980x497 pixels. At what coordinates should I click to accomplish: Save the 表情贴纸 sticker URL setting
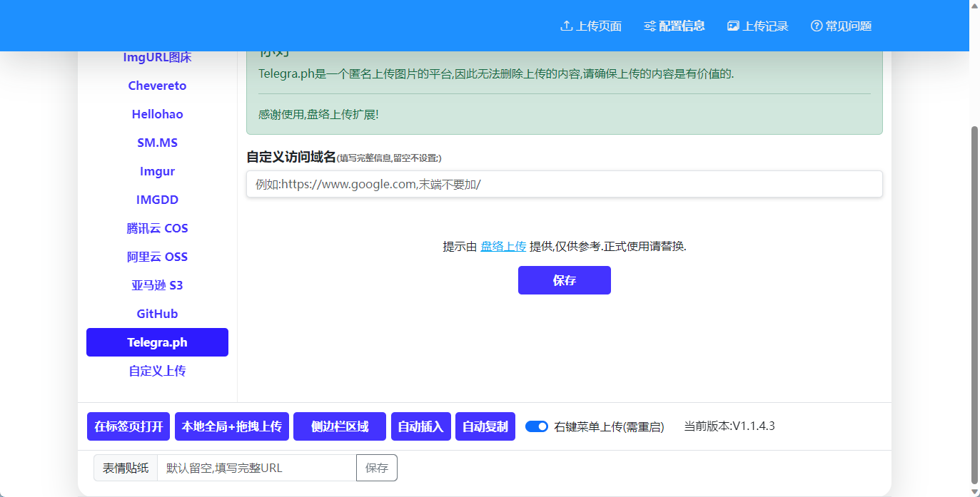(377, 468)
